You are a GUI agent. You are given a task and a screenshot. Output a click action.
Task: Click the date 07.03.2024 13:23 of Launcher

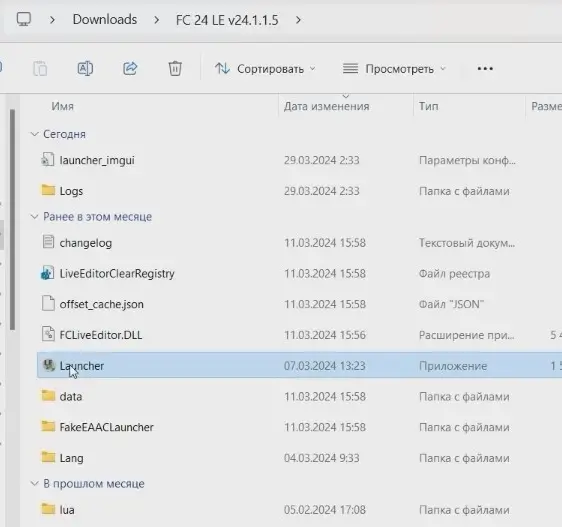click(325, 366)
